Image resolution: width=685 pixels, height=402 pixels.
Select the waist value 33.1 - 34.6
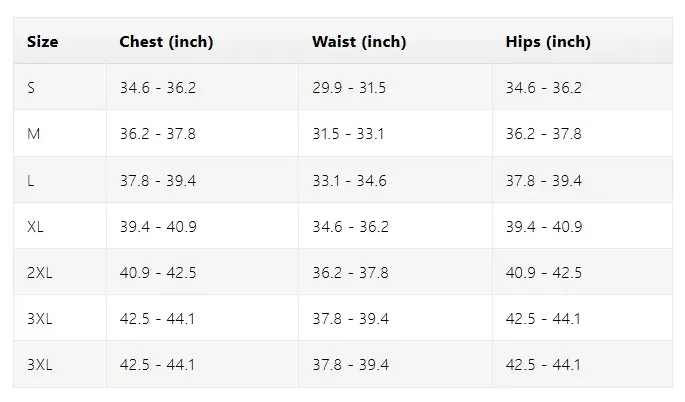tap(349, 181)
